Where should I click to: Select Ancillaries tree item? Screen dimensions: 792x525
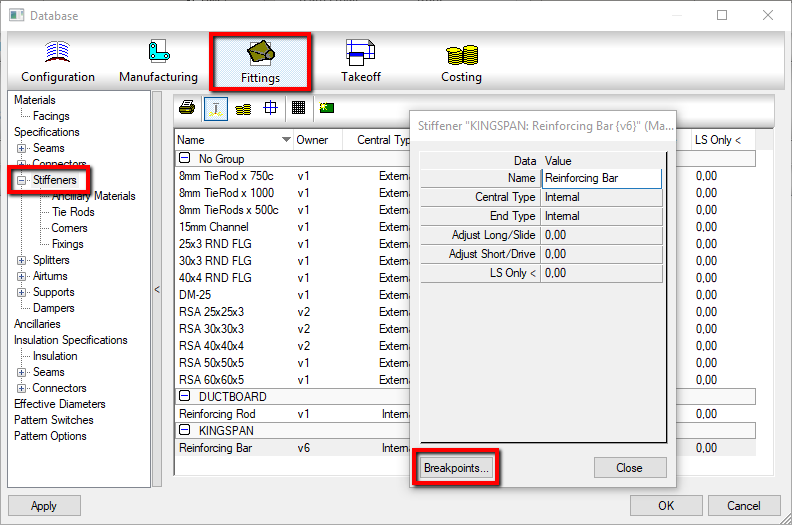pyautogui.click(x=37, y=324)
